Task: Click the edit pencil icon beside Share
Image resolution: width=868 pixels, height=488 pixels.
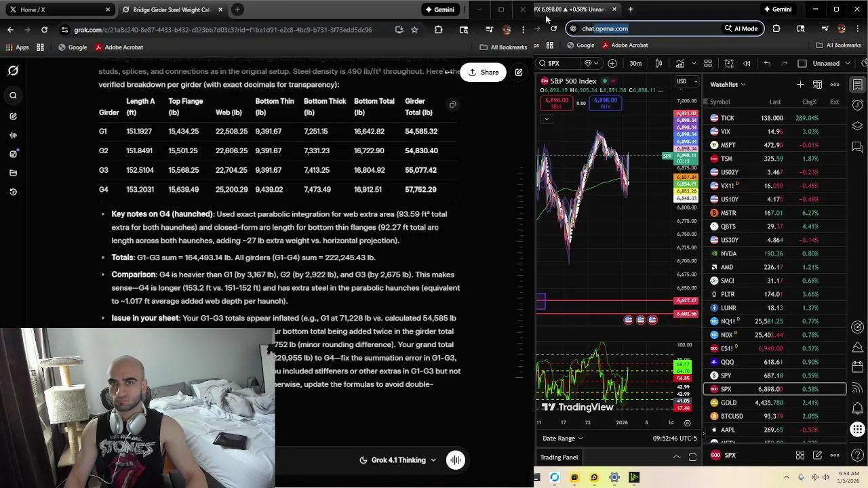Action: coord(519,72)
